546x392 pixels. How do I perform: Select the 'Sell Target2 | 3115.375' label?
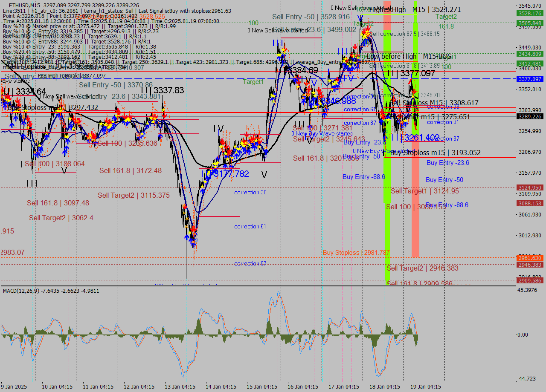click(134, 195)
